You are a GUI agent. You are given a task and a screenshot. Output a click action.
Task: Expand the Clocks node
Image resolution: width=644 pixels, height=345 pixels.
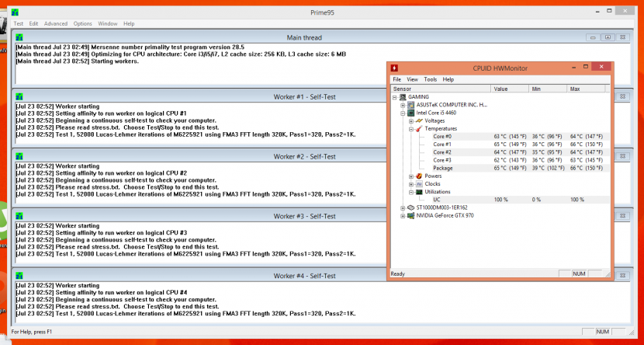411,184
